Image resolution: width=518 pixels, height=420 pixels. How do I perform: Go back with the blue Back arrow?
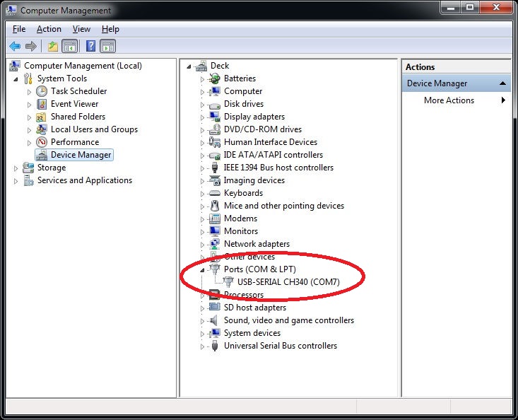(x=15, y=46)
